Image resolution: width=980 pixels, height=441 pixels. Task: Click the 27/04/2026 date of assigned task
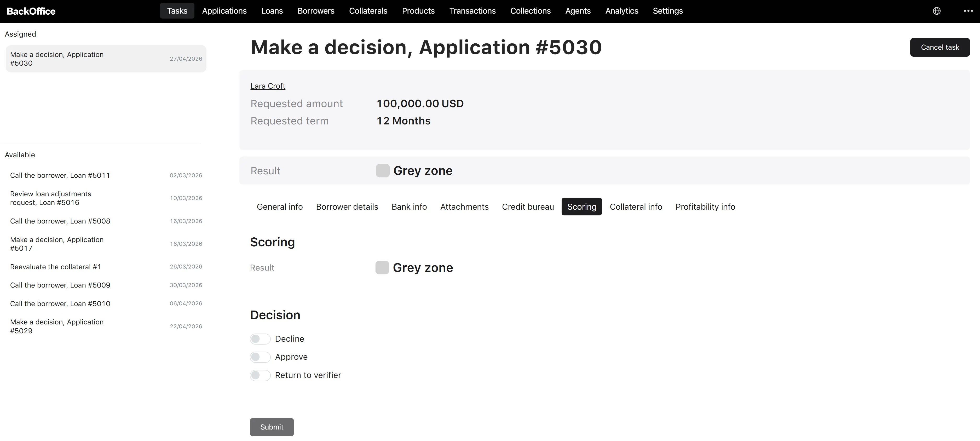coord(186,59)
